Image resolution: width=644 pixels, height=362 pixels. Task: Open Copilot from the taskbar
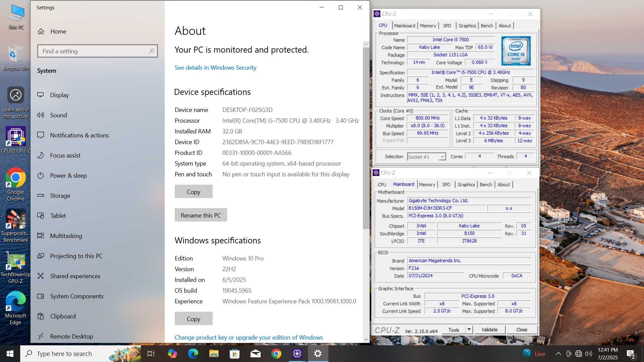[x=172, y=354]
